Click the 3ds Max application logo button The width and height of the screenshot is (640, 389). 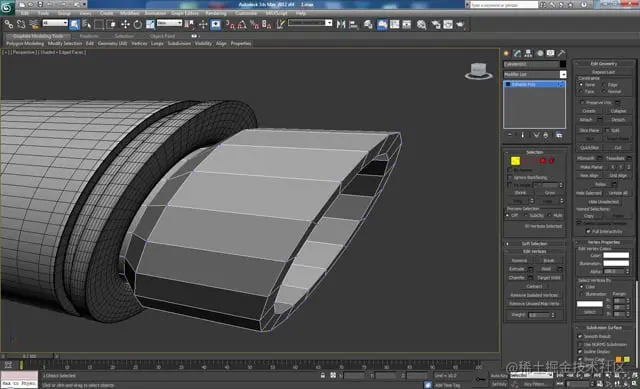pyautogui.click(x=7, y=7)
